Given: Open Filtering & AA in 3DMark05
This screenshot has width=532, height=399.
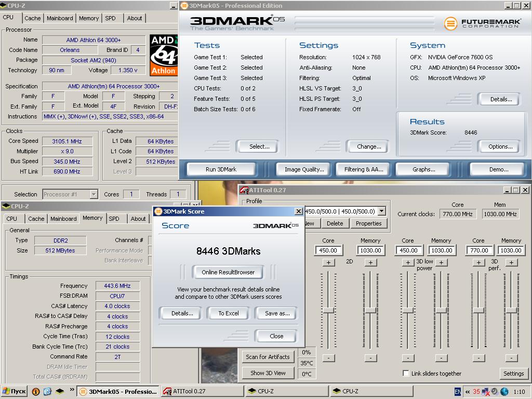Looking at the screenshot, I should (x=363, y=169).
